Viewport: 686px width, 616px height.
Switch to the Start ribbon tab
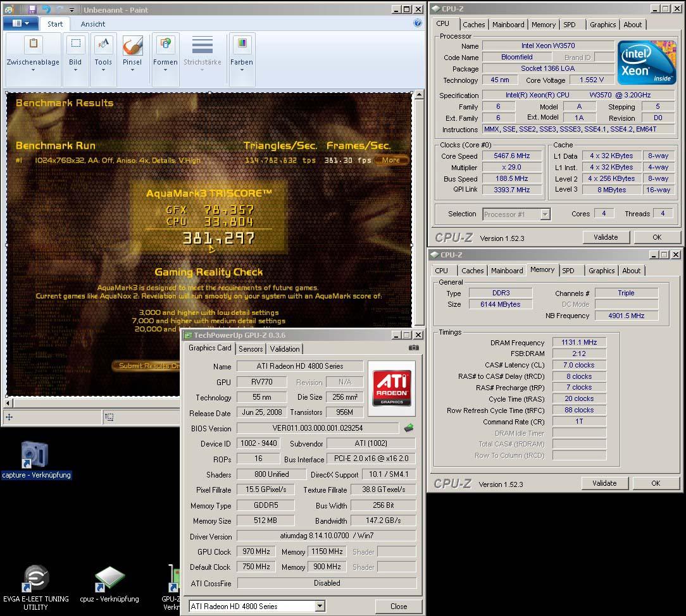point(55,24)
